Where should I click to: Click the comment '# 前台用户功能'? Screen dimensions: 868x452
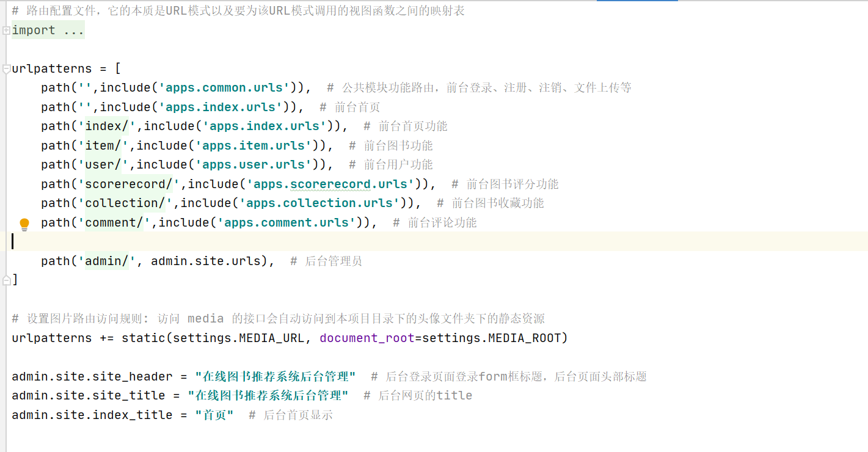[391, 165]
